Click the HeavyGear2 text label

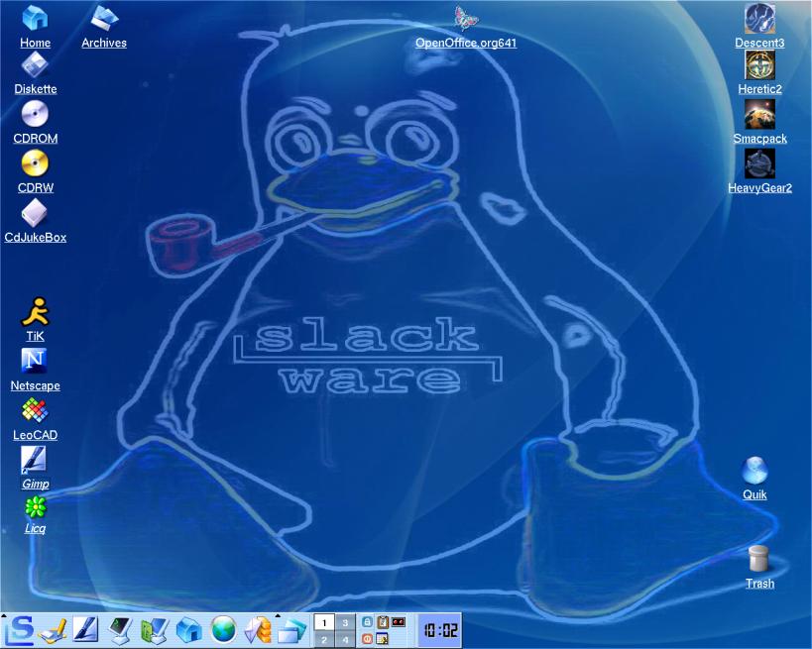(759, 188)
